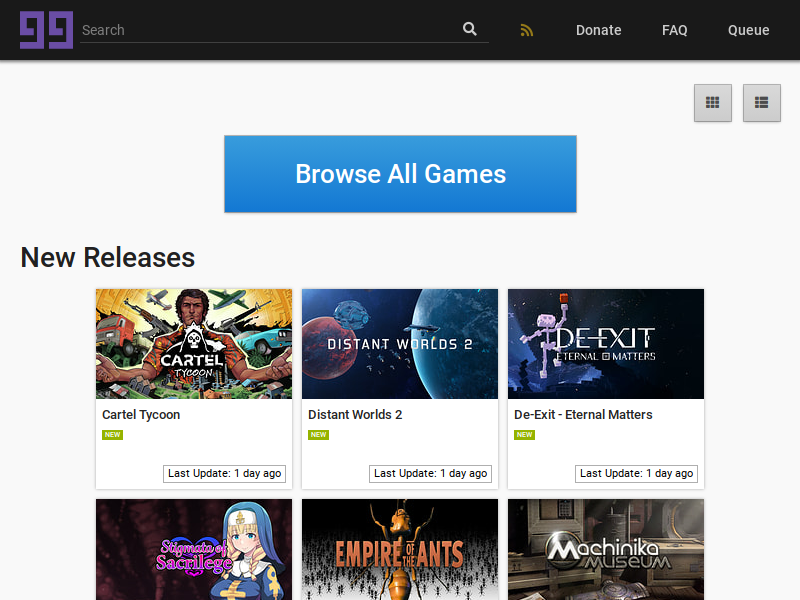Screen dimensions: 800x600
Task: Click the purple GG site logo
Action: pyautogui.click(x=46, y=30)
